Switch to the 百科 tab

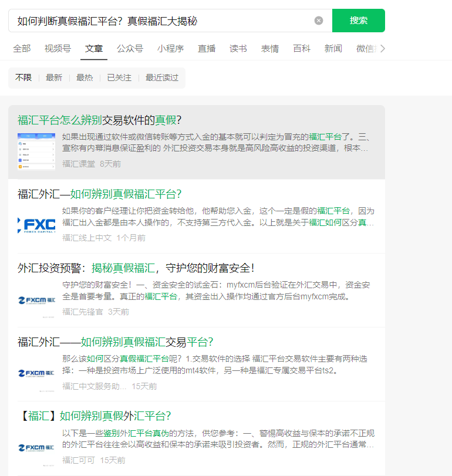pos(302,49)
